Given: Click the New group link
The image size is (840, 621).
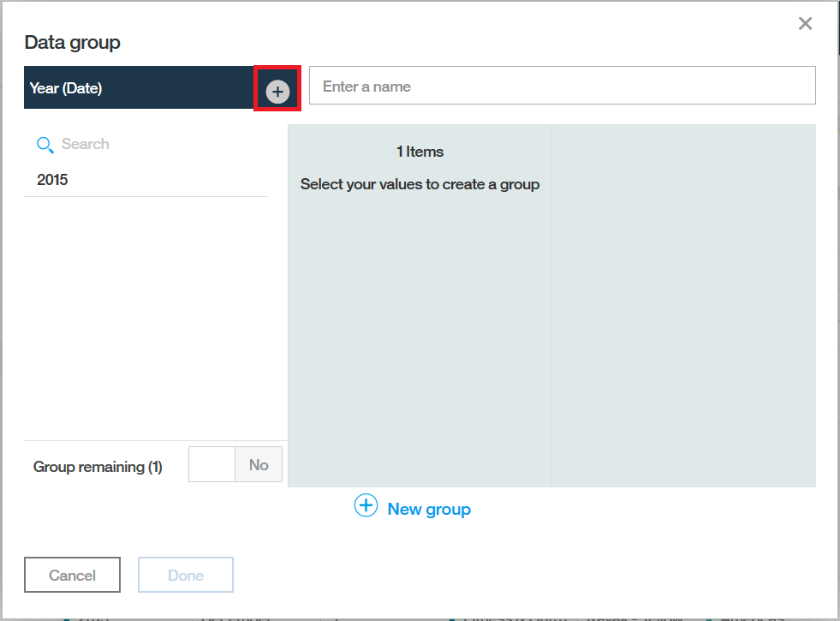Looking at the screenshot, I should coord(429,509).
